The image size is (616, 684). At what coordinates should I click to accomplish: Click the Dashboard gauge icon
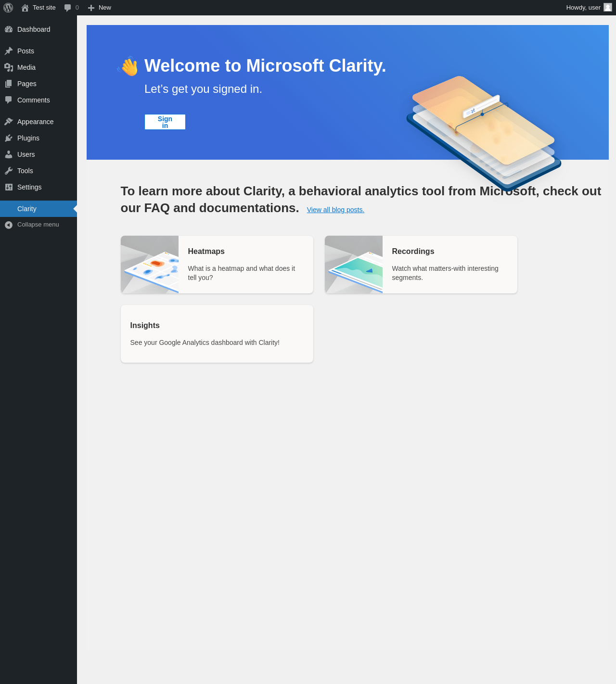tap(9, 29)
